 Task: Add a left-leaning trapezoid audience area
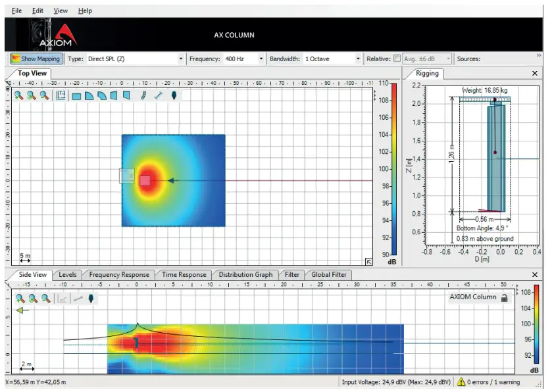114,95
